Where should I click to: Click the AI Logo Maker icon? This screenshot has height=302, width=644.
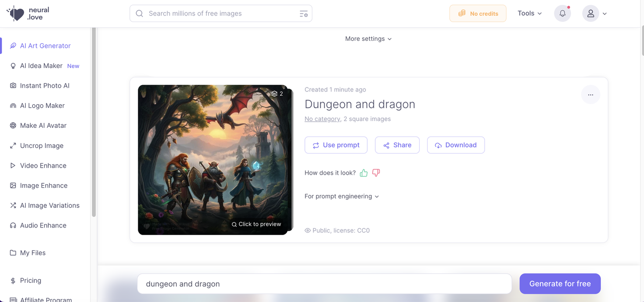point(13,106)
